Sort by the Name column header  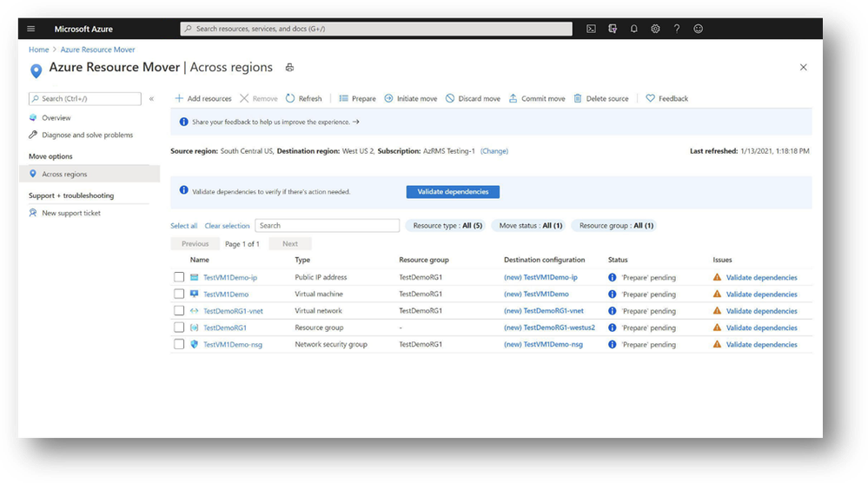point(199,260)
